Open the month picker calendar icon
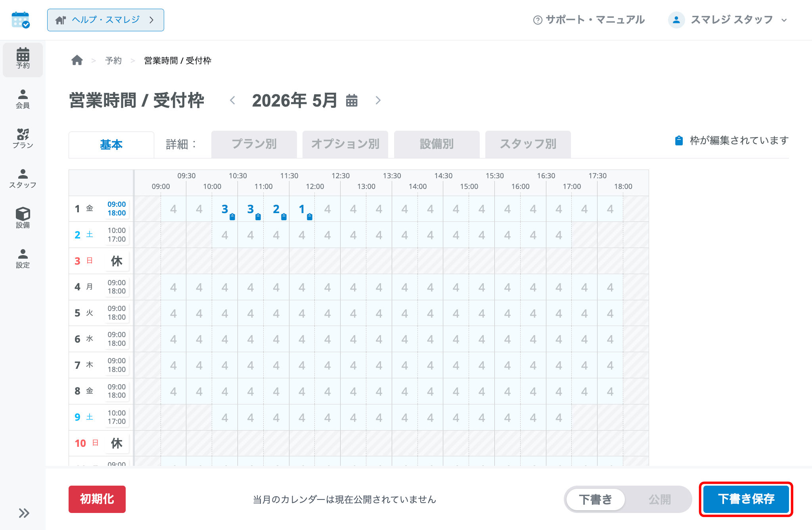The image size is (812, 530). click(x=352, y=101)
